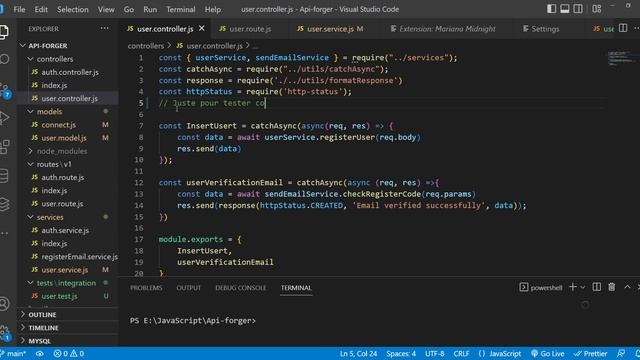The height and width of the screenshot is (360, 640).
Task: Toggle panel layout icon in title bar
Action: [564, 9]
